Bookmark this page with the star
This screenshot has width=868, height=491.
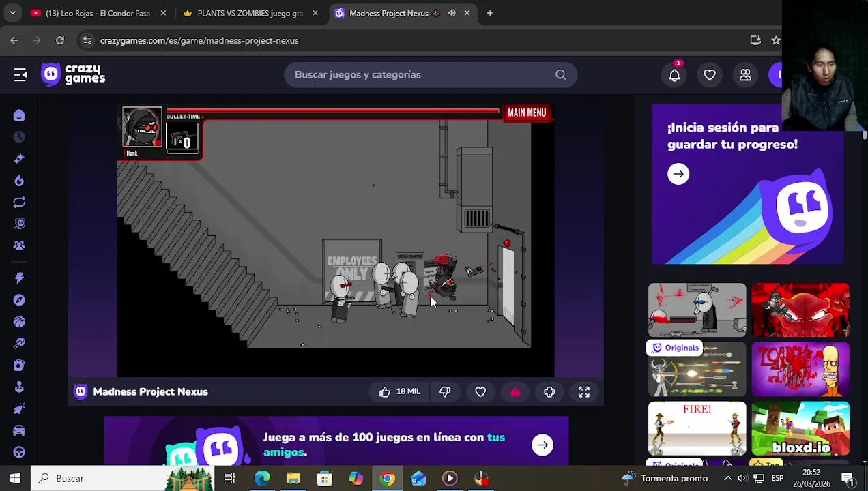pyautogui.click(x=776, y=40)
